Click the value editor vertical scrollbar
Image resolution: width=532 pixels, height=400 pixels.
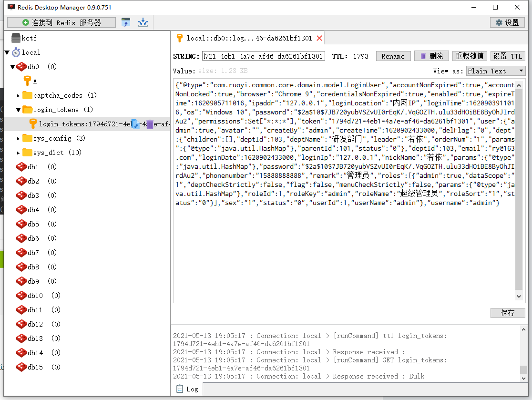pos(519,191)
